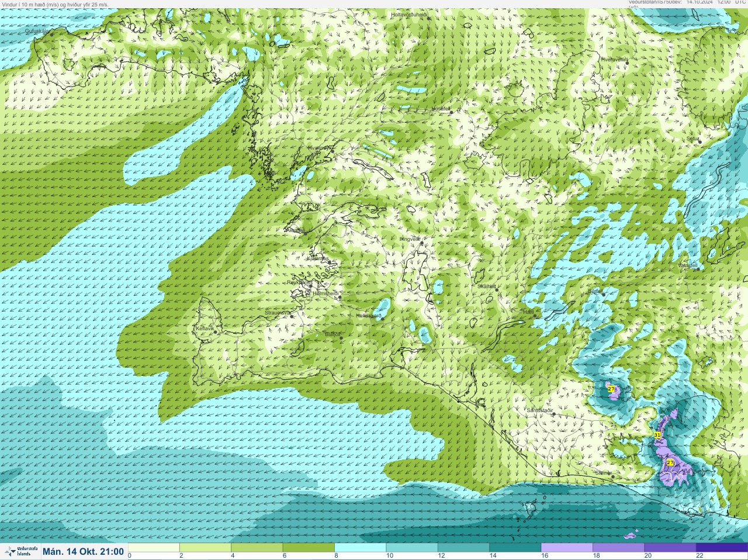Click the yellow 31 m/s gust marker
The width and height of the screenshot is (748, 560).
(657, 435)
